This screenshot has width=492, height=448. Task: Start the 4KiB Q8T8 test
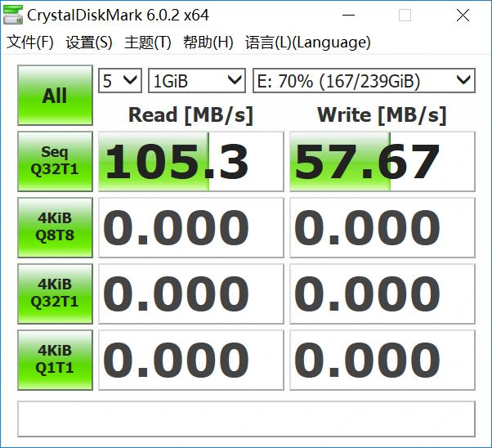(56, 227)
